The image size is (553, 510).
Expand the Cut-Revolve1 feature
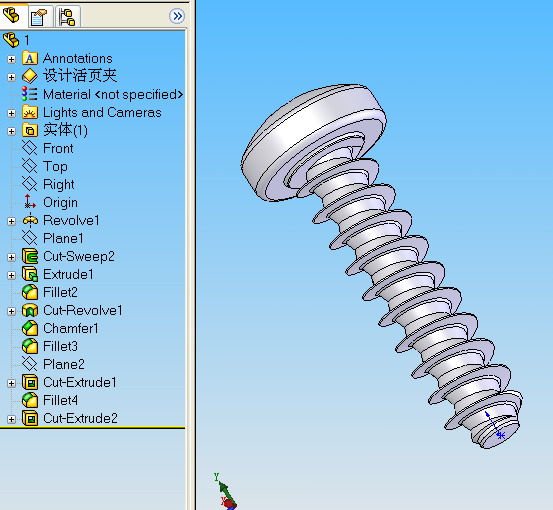[x=11, y=311]
